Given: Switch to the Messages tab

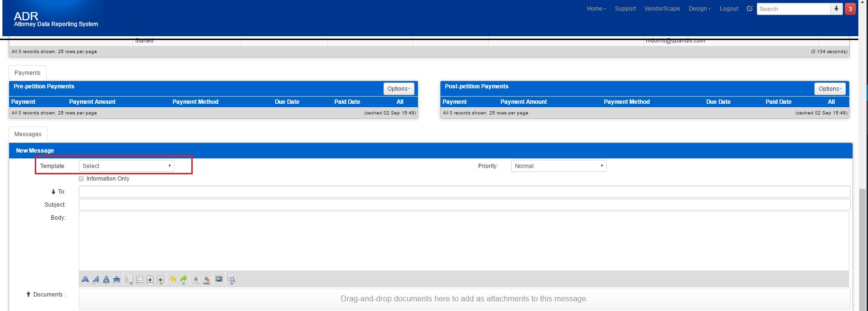Looking at the screenshot, I should (x=28, y=134).
